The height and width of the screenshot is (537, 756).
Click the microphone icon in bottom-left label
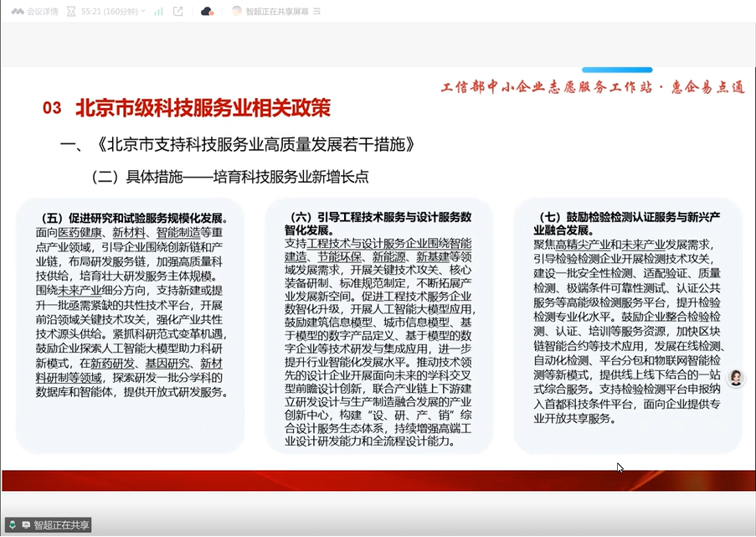tap(14, 524)
